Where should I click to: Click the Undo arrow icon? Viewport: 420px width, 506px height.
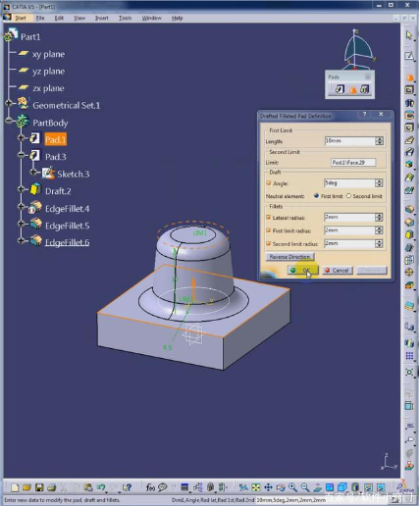point(101,487)
